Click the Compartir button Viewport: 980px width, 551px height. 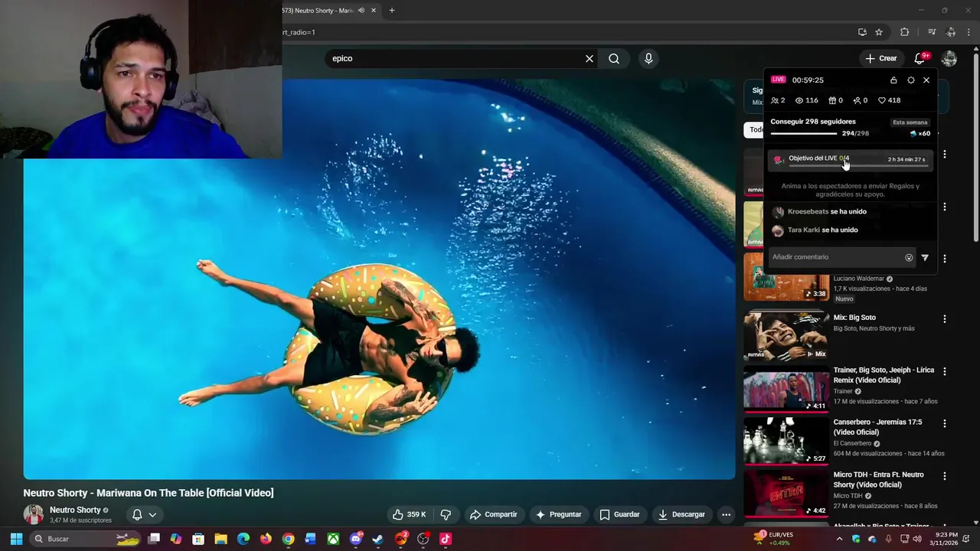point(494,514)
